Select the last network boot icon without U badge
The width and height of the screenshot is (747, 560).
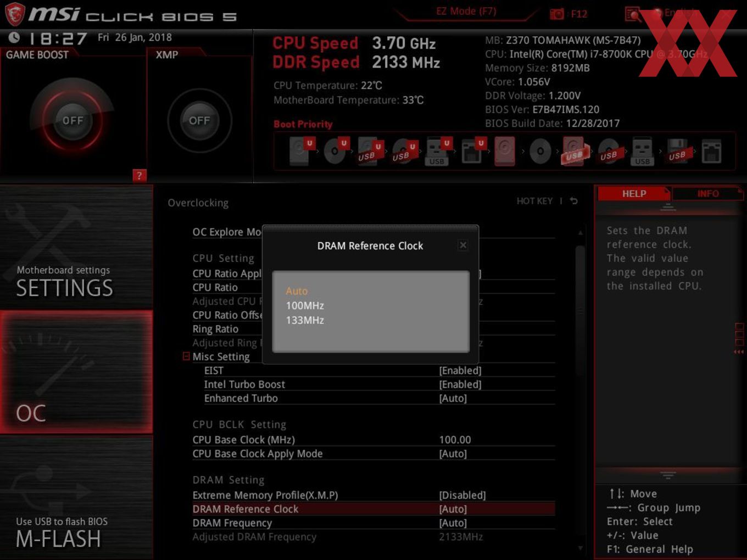click(711, 151)
